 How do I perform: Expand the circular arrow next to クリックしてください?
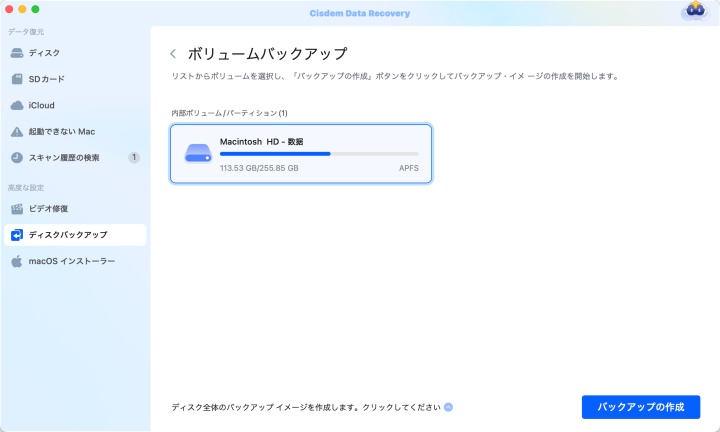(x=449, y=407)
